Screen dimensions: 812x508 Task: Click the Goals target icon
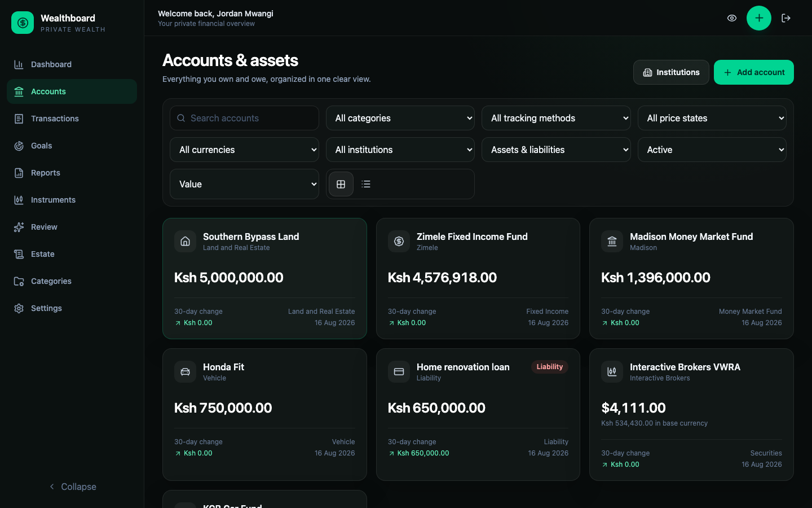[19, 146]
